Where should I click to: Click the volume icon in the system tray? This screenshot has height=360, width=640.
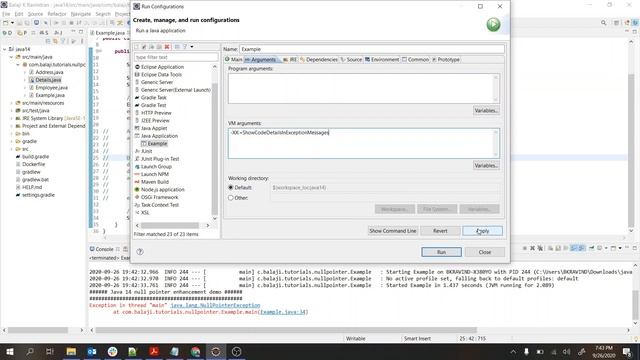pos(567,352)
